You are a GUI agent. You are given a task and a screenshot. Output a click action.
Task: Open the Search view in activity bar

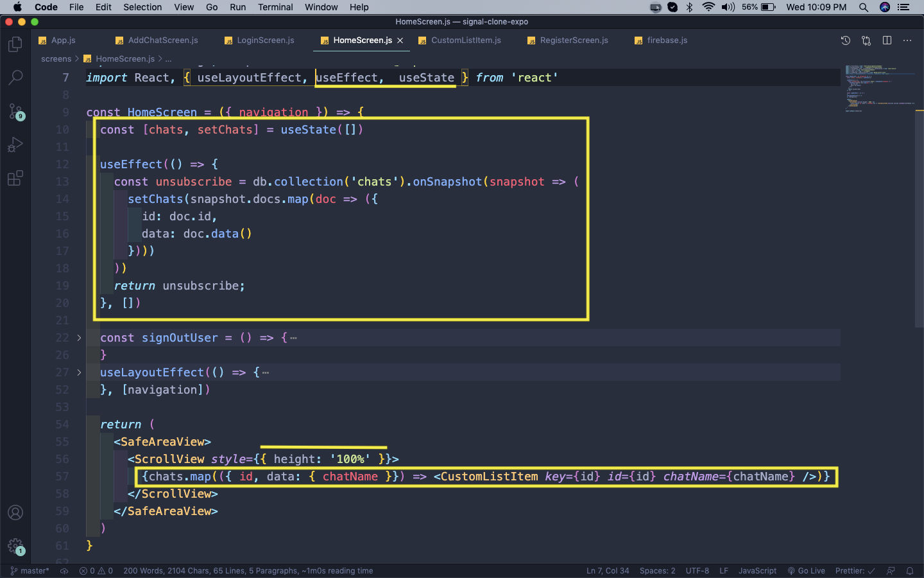pyautogui.click(x=15, y=78)
